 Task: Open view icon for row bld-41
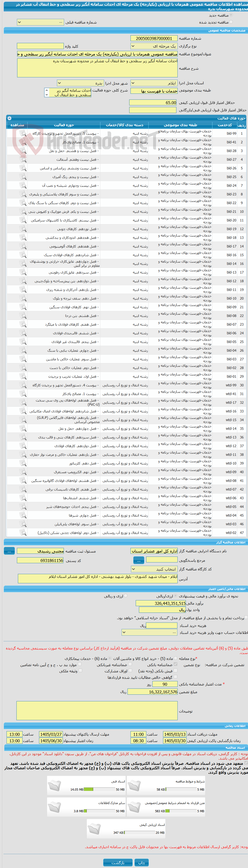[23, 142]
